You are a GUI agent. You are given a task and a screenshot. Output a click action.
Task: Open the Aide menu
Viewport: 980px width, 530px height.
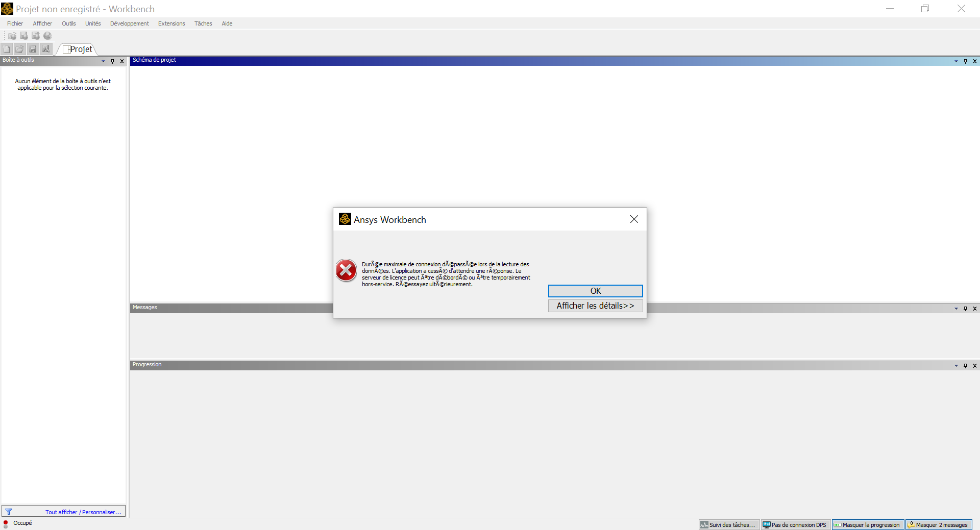[x=227, y=23]
